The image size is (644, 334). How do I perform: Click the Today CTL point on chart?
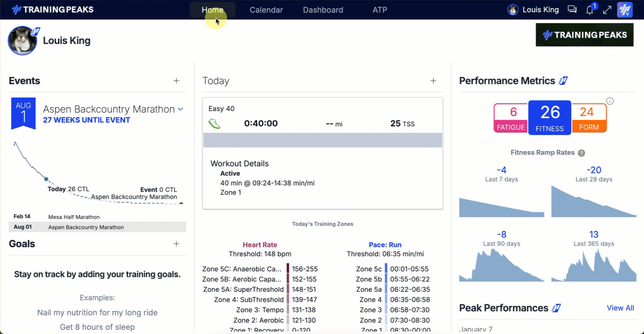tap(46, 179)
